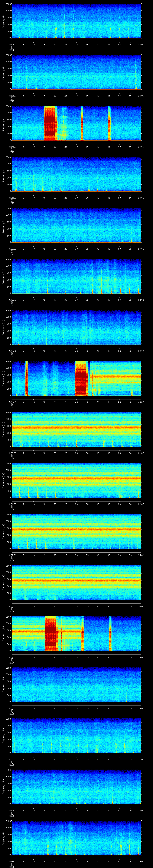The image size is (153, 868).
Task: Click the 23:00 end time label
Action: pyautogui.click(x=141, y=44)
